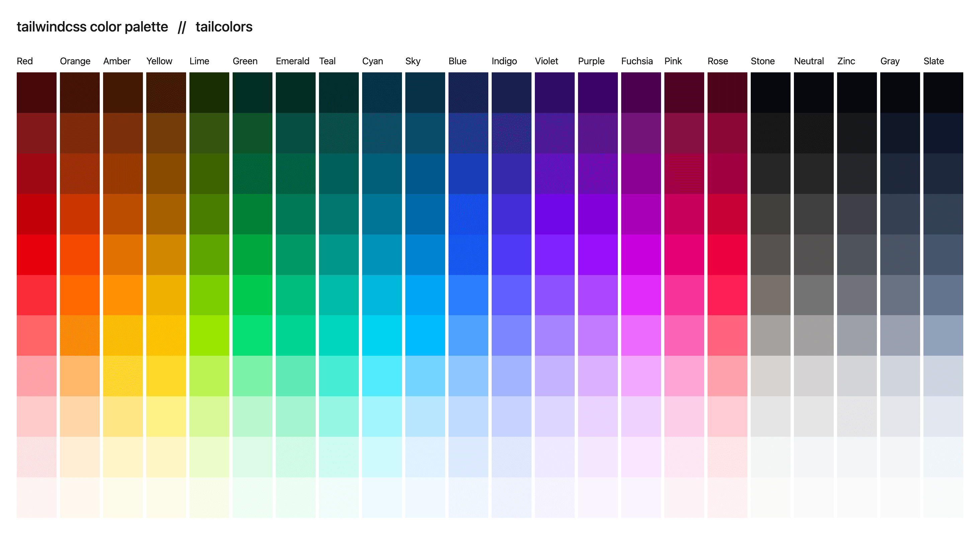Pick the second-darkest Blue swatch
This screenshot has width=980, height=554.
(468, 133)
